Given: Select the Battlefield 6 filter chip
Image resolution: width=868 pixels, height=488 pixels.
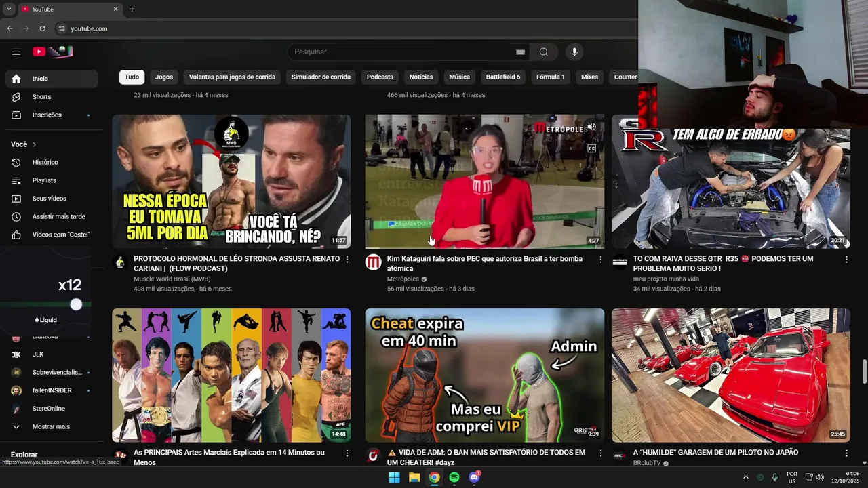Looking at the screenshot, I should tap(503, 77).
